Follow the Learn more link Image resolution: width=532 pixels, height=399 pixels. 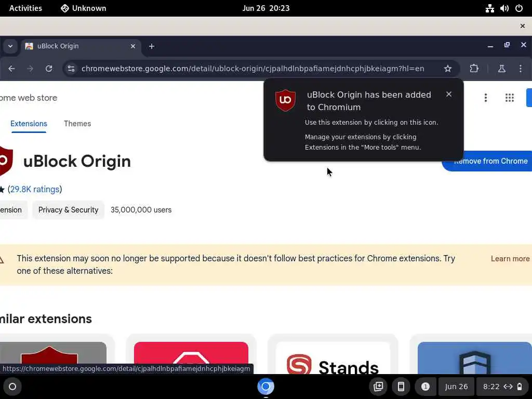coord(510,259)
